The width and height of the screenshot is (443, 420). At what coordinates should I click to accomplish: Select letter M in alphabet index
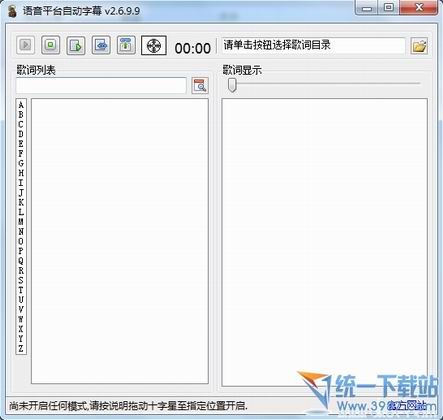tap(21, 221)
